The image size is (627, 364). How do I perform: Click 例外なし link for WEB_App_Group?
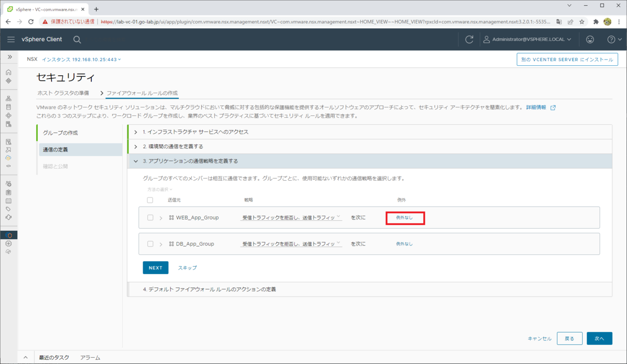404,217
